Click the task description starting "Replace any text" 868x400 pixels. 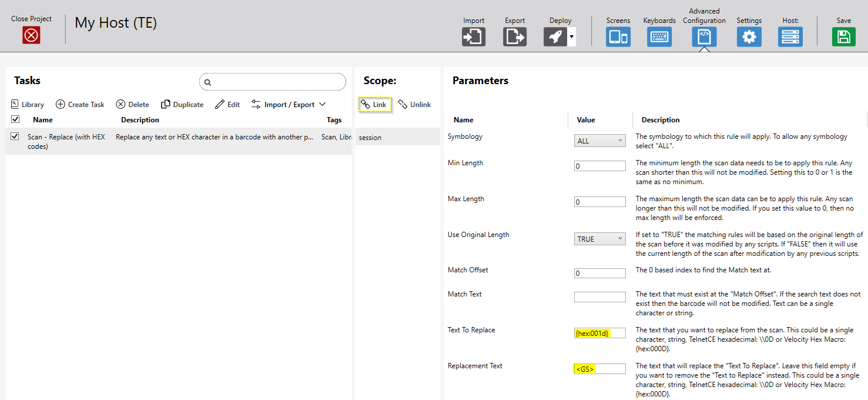tap(215, 137)
